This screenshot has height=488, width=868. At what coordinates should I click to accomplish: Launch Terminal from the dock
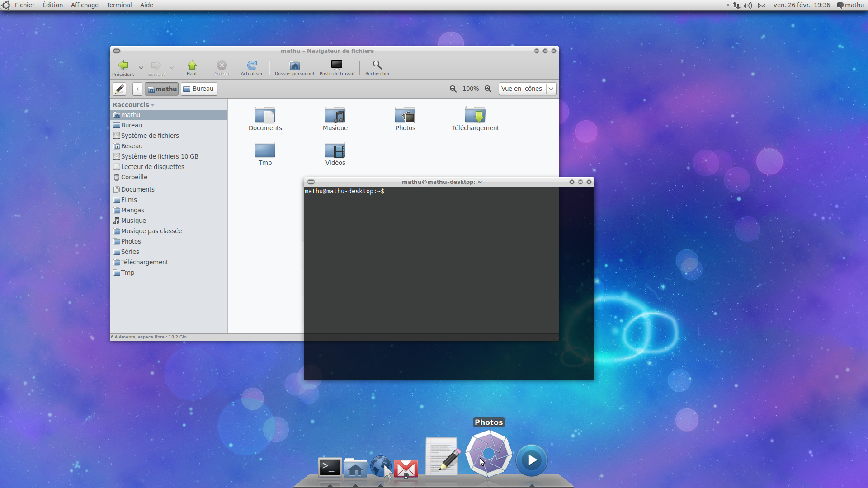click(x=330, y=467)
